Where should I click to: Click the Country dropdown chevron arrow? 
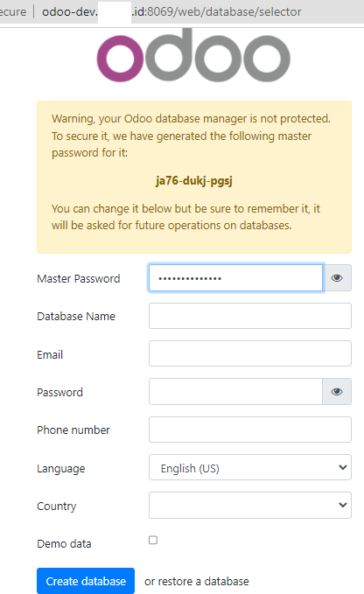(x=342, y=505)
